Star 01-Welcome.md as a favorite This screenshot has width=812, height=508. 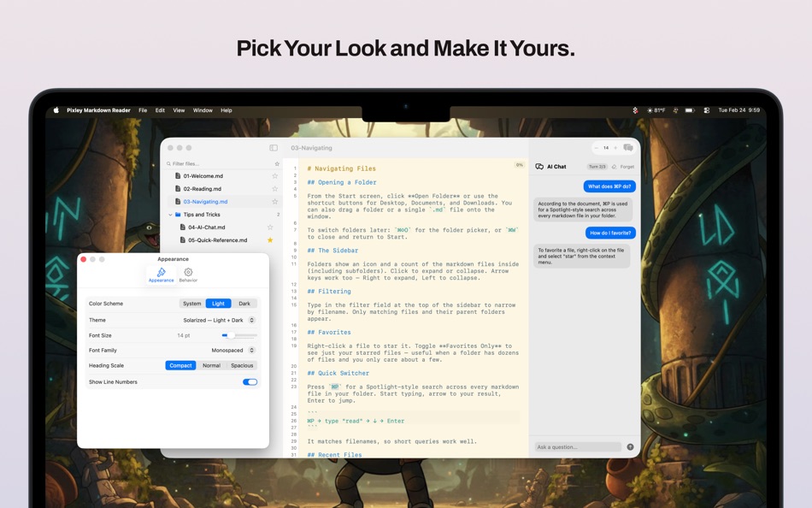pos(275,176)
